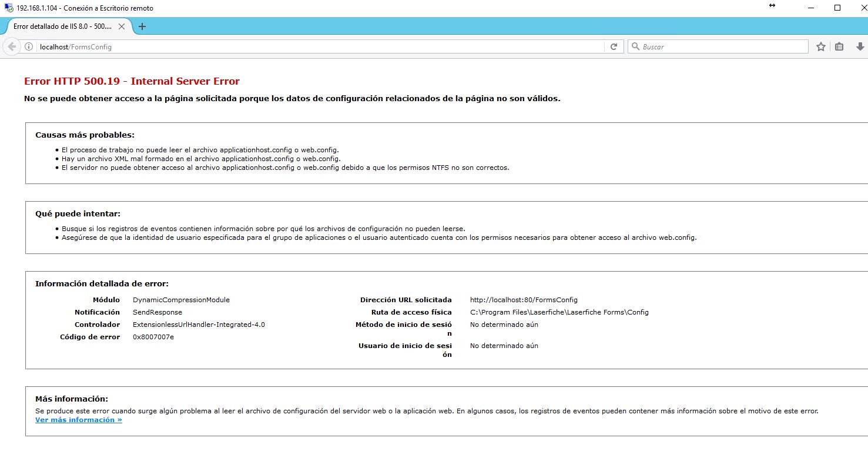Click the requested URL http://localhost:80/FormsConfig text
Screen dimensions: 868x468
point(524,300)
